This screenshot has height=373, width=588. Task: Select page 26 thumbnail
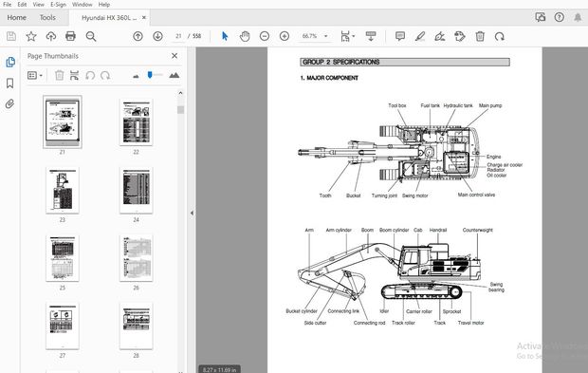pyautogui.click(x=137, y=258)
